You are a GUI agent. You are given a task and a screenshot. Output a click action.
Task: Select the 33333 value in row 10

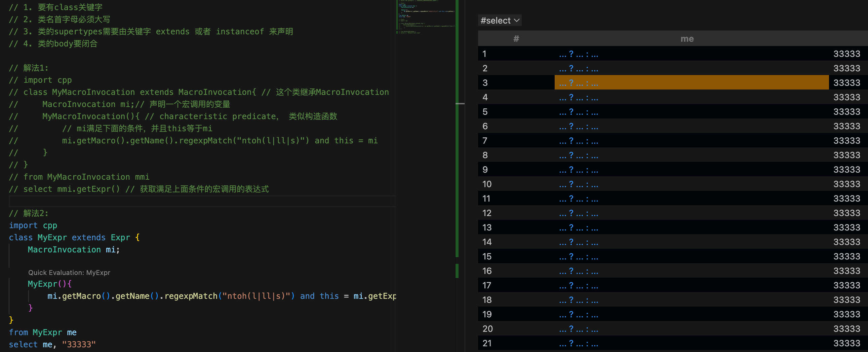click(x=846, y=184)
